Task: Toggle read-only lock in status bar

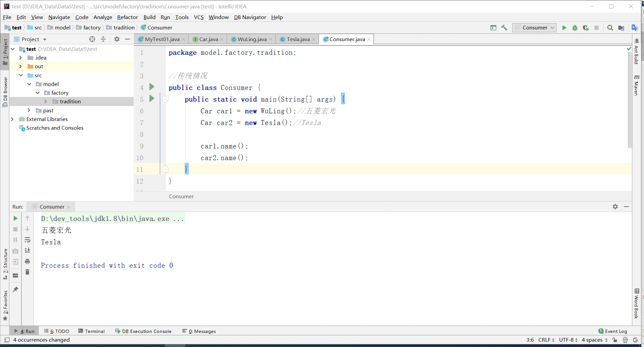Action: pos(615,340)
